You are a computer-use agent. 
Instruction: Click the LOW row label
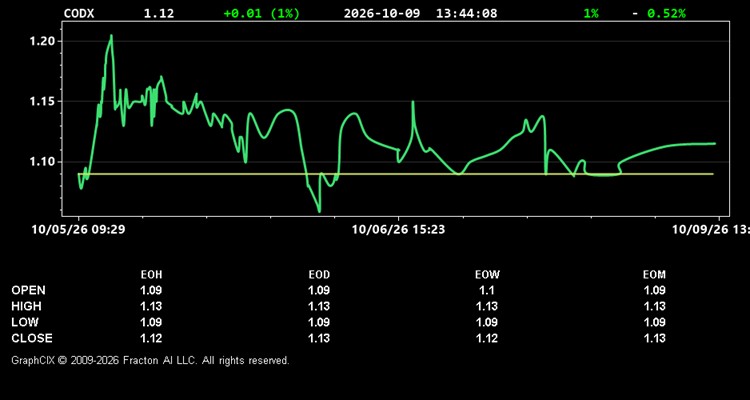25,322
